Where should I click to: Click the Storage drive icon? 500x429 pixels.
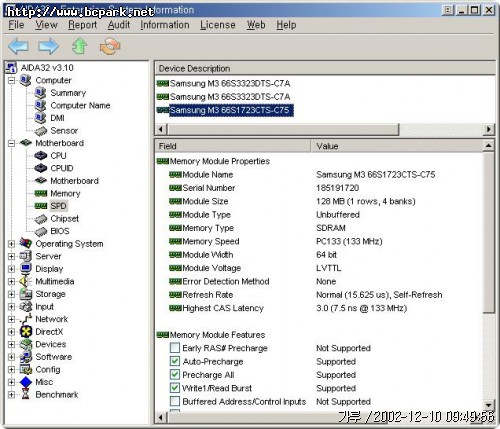click(26, 294)
